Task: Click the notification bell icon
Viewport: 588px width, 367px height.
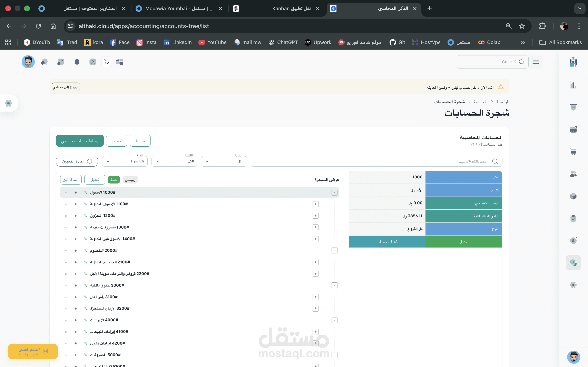Action: 77,62
